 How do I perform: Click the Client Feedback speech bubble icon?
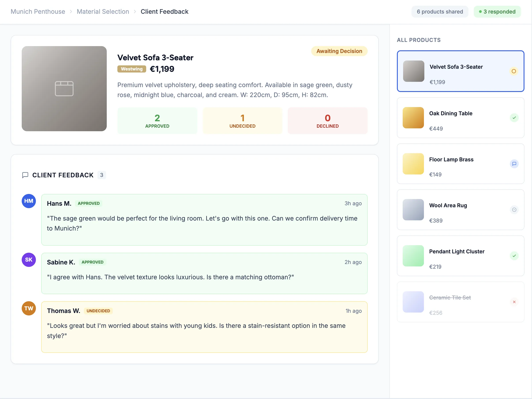[x=25, y=175]
